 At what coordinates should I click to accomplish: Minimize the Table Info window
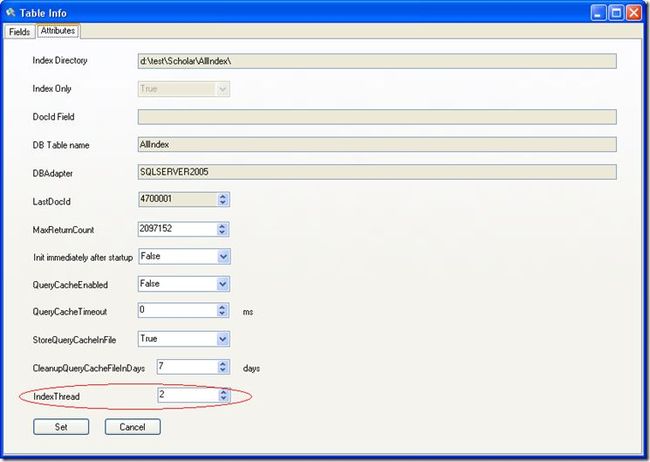pos(598,13)
